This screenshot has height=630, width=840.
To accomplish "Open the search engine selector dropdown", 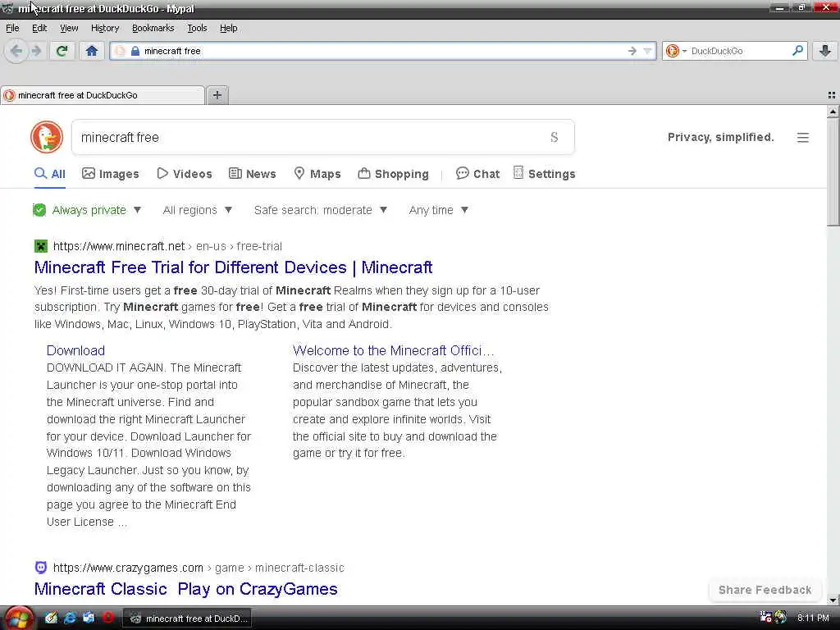I will point(676,51).
